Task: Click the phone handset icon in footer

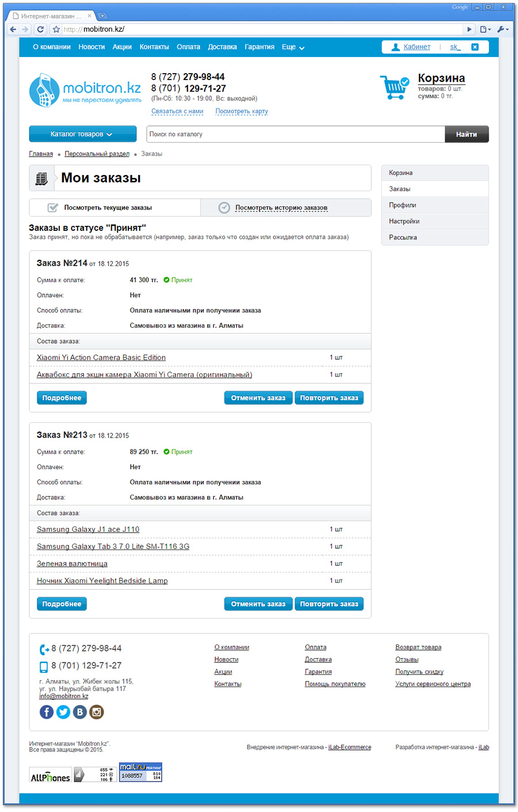Action: point(44,650)
